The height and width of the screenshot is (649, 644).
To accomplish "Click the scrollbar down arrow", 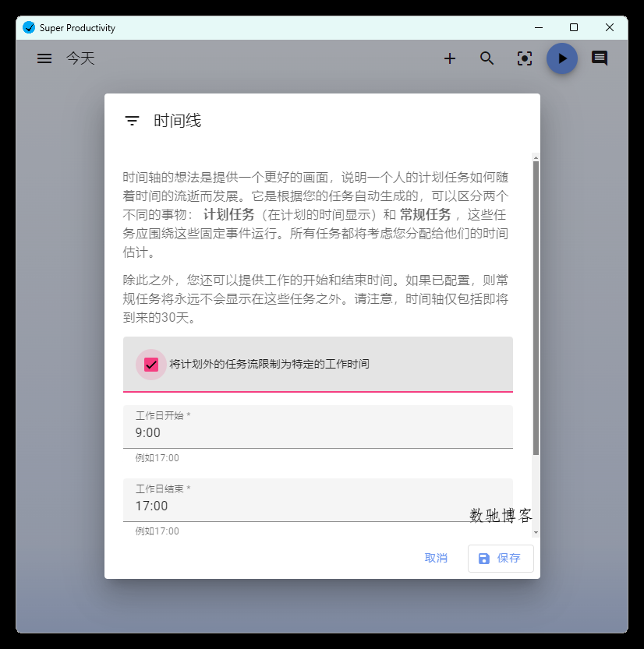I will (536, 533).
